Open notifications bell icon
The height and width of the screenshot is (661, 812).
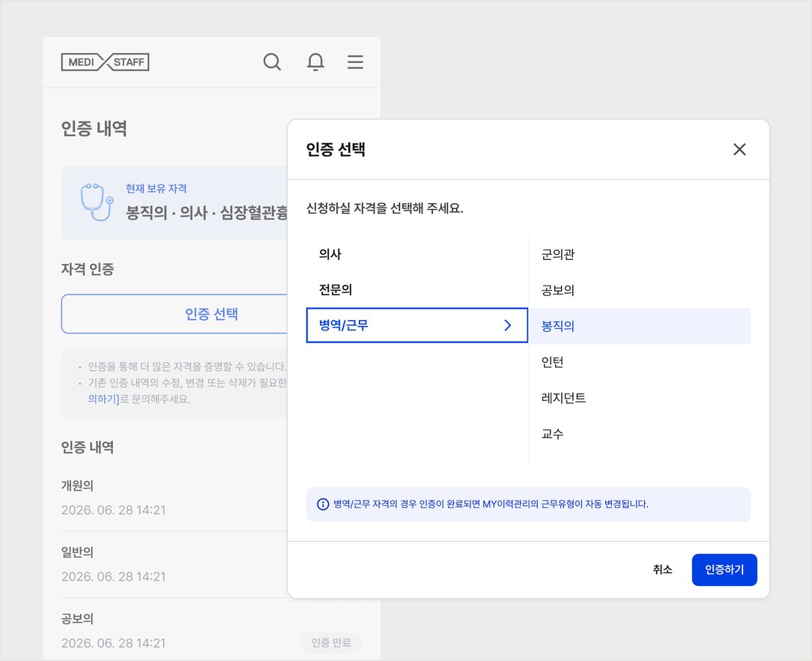click(315, 61)
